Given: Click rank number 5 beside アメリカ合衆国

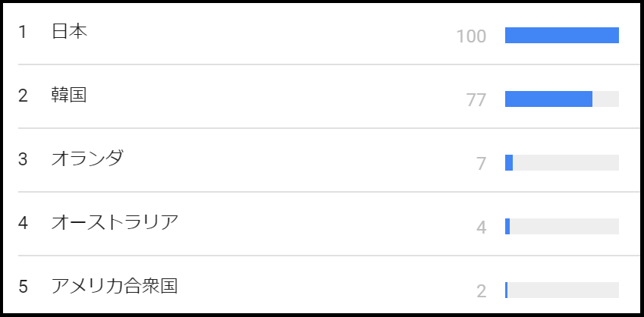Looking at the screenshot, I should pyautogui.click(x=23, y=287).
